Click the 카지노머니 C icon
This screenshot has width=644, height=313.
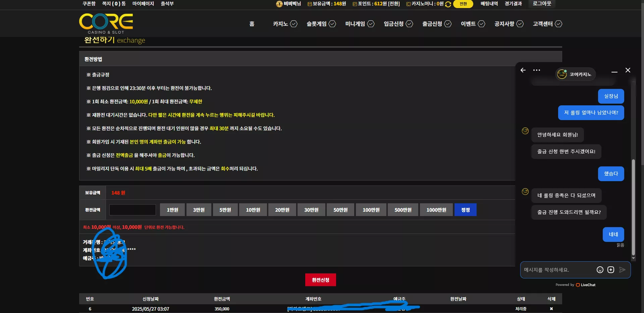[x=408, y=4]
